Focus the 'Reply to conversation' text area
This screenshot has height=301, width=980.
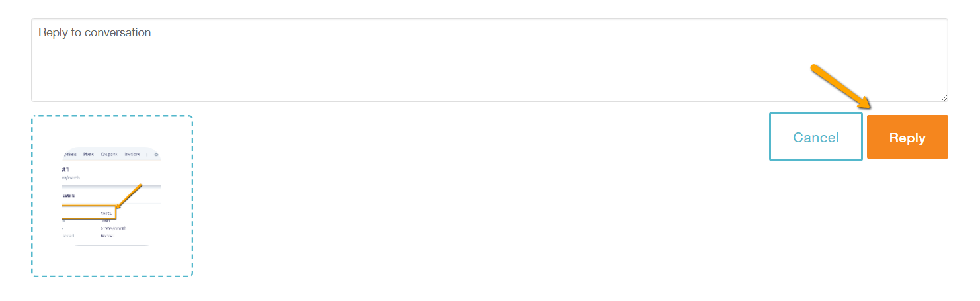[x=489, y=60]
